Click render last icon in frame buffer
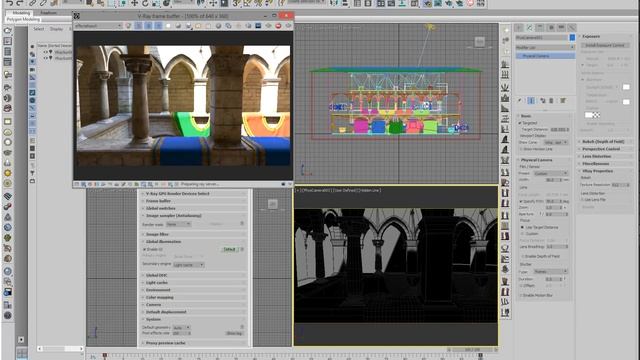Viewport: 640px width, 360px height. tap(288, 26)
